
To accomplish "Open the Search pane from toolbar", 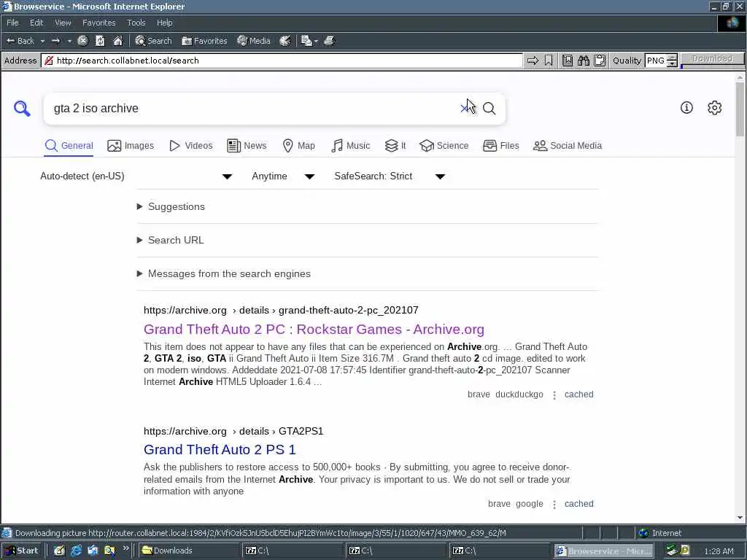I will click(153, 41).
